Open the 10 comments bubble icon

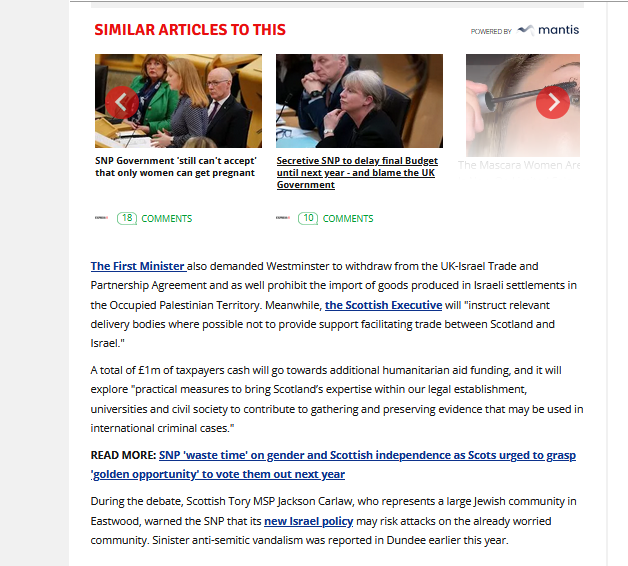(x=308, y=218)
